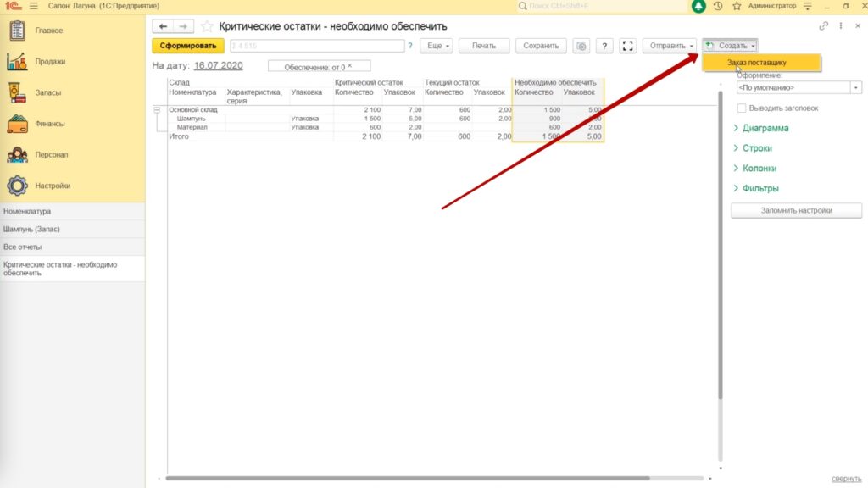Open the notifications bell icon
868x488 pixels.
[698, 6]
